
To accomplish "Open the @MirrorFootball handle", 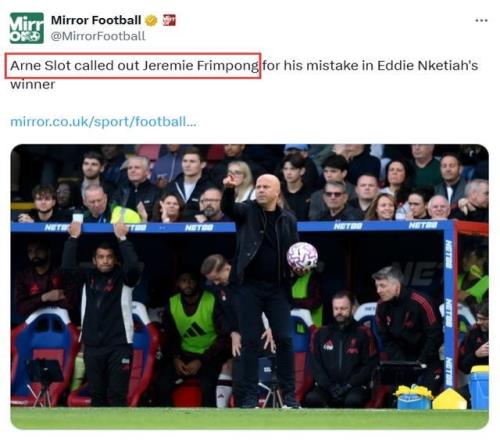I will point(98,36).
